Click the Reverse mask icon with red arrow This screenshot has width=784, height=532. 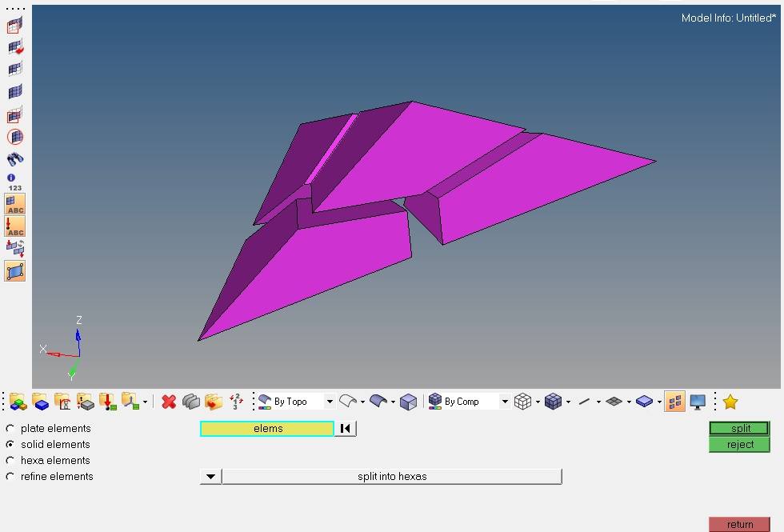tap(15, 47)
